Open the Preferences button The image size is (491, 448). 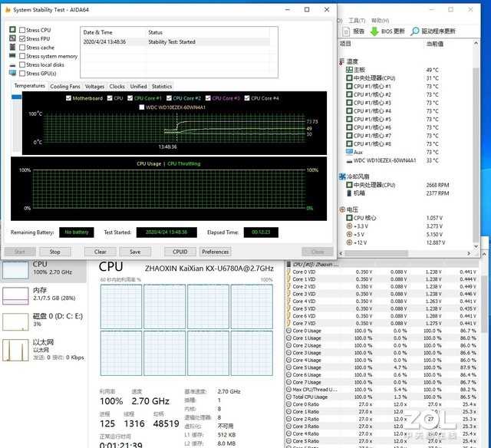(x=216, y=252)
